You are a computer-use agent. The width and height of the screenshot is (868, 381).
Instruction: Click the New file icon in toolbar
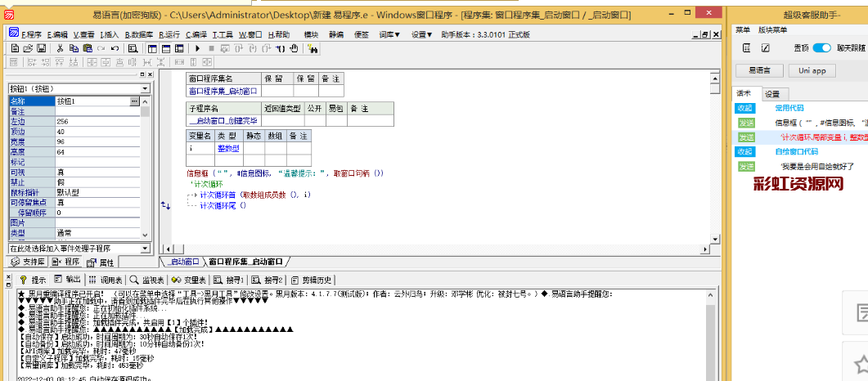tap(14, 48)
